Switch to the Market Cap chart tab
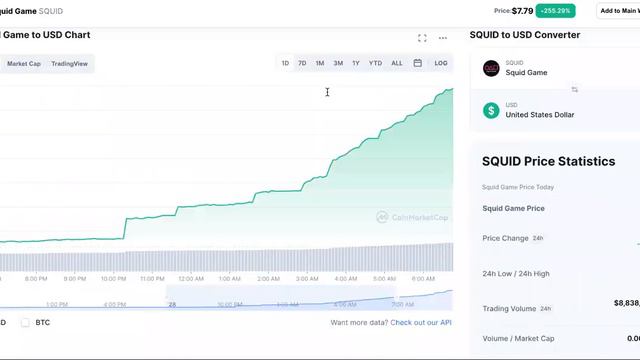The height and width of the screenshot is (360, 640). click(24, 64)
